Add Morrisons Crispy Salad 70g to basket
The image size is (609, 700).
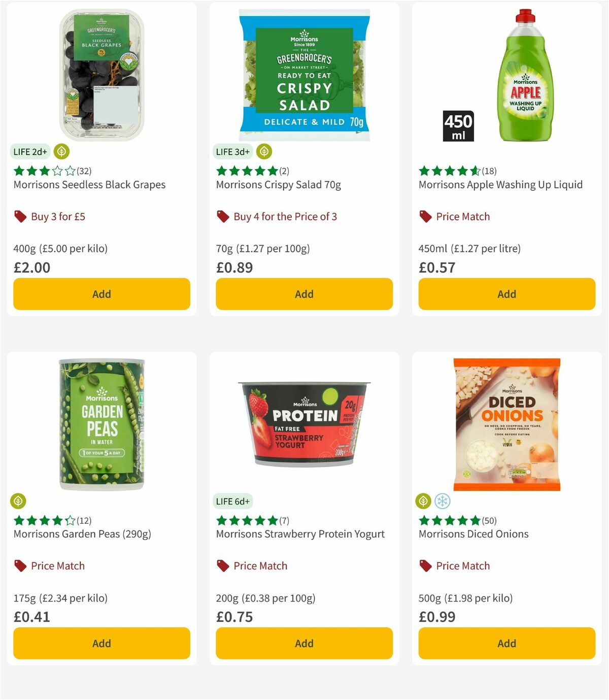click(303, 294)
